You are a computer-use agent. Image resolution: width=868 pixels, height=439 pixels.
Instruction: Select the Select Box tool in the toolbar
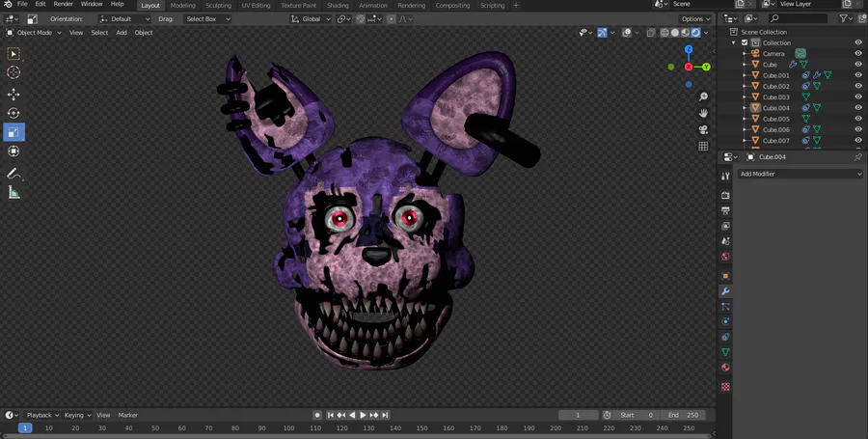pos(14,54)
